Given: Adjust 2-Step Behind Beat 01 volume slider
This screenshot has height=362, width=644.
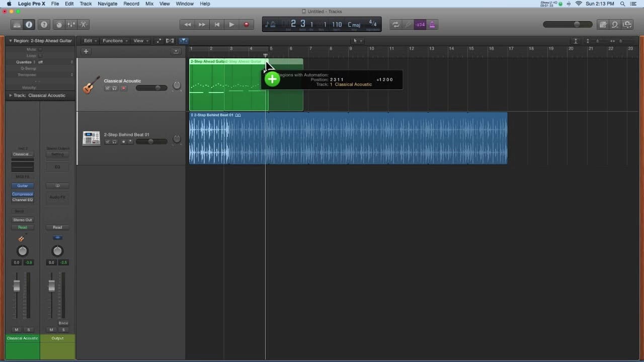Looking at the screenshot, I should (x=151, y=142).
